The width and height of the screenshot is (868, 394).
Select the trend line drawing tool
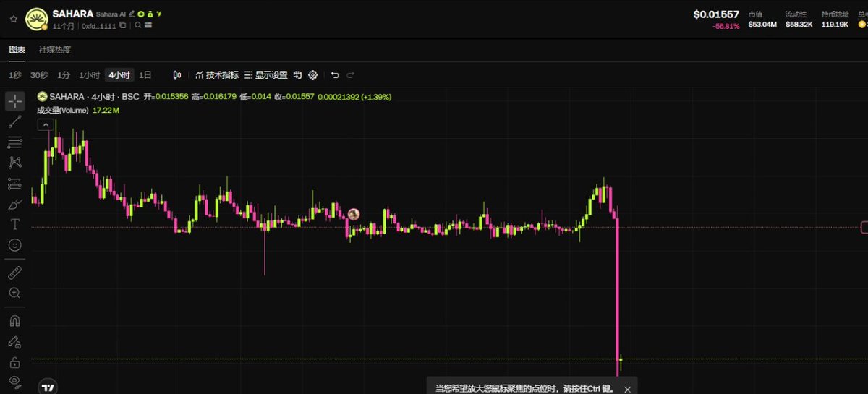pyautogui.click(x=15, y=121)
